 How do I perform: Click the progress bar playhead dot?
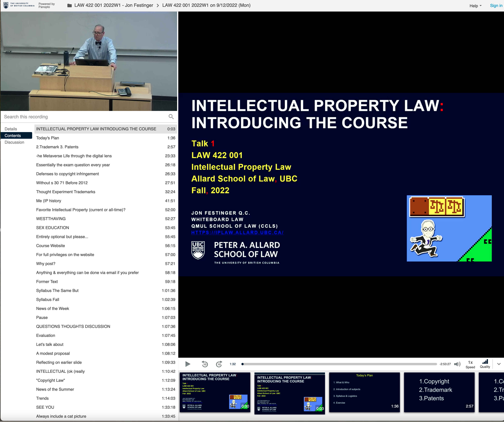pyautogui.click(x=242, y=364)
